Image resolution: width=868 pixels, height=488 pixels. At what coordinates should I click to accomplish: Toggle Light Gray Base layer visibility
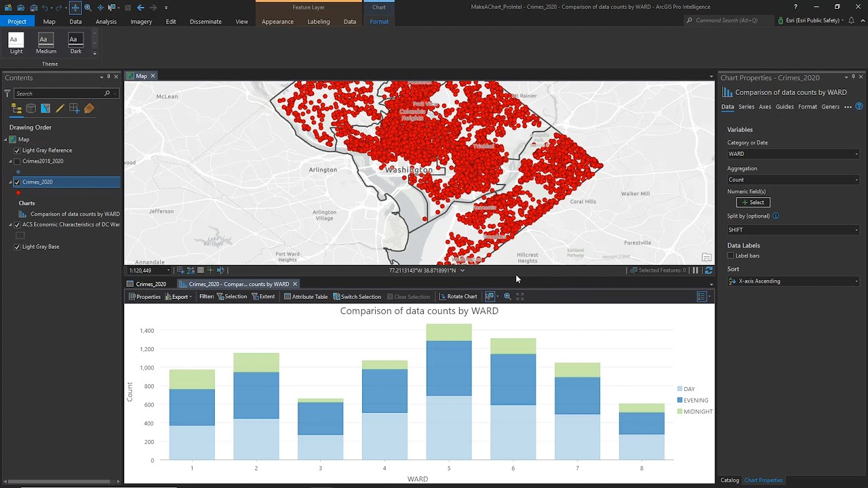pos(17,247)
